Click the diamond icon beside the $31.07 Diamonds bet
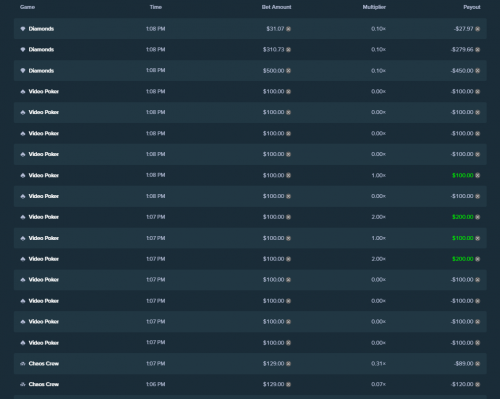 23,29
